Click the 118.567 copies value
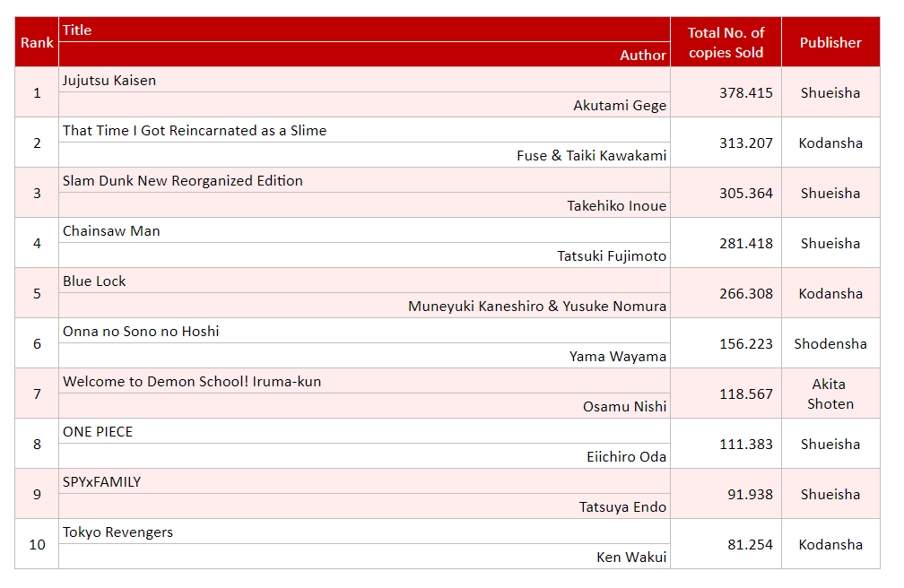 pyautogui.click(x=745, y=393)
